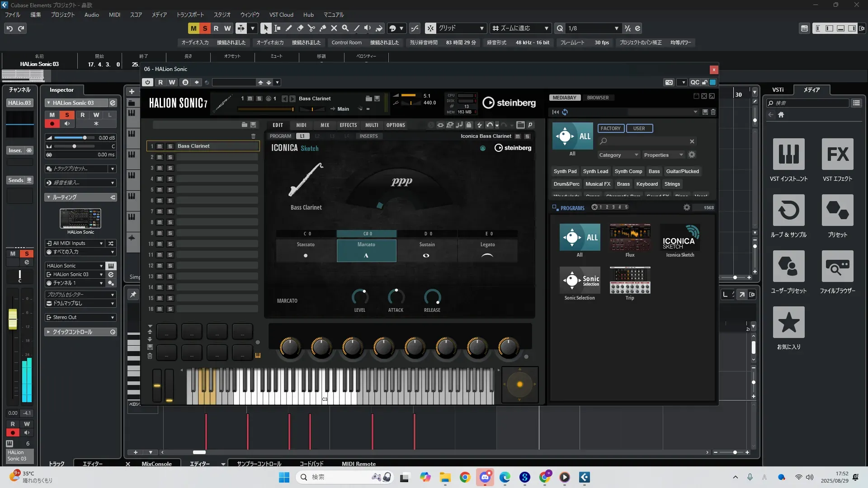Toggle plugin power bypass button
The image size is (868, 488).
[x=147, y=82]
